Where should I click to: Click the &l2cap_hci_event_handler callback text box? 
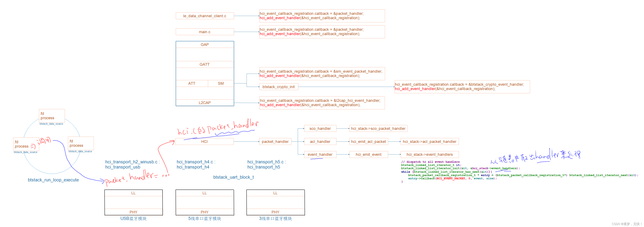click(322, 103)
